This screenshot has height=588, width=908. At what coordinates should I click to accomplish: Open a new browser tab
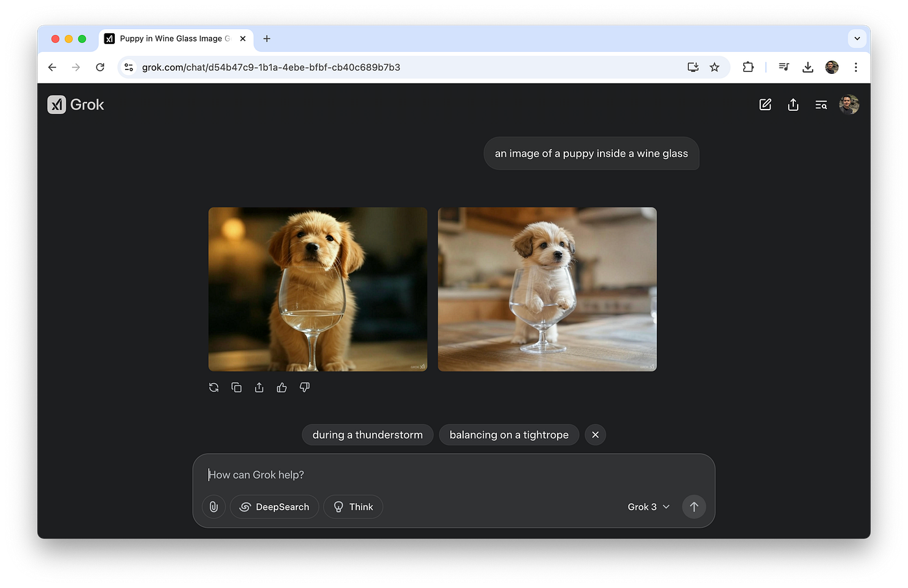[267, 39]
